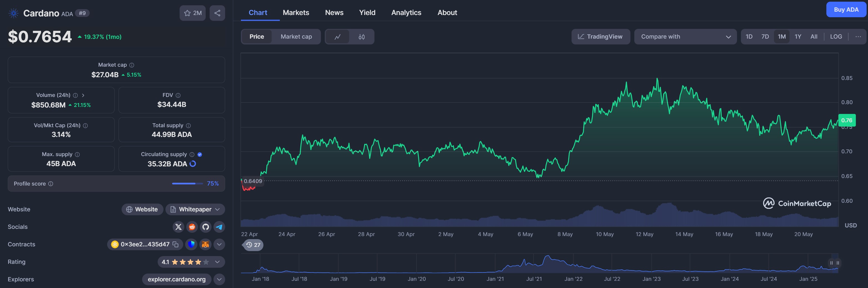
Task: Expand more explorers chevron
Action: click(219, 280)
